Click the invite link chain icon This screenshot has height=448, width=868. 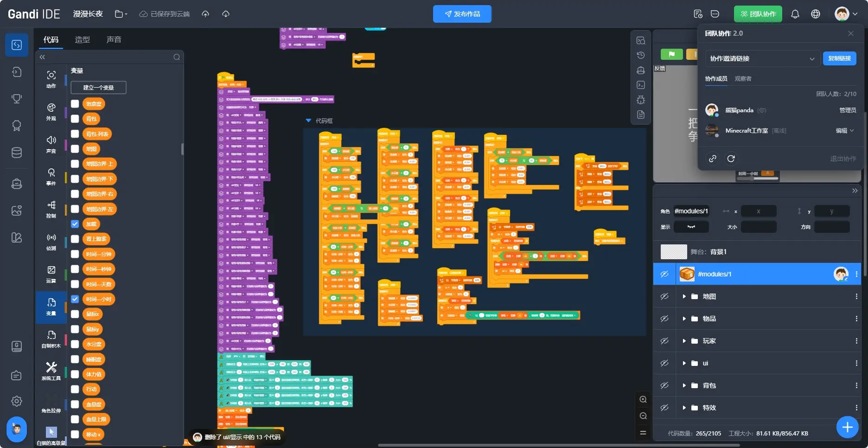coord(713,159)
